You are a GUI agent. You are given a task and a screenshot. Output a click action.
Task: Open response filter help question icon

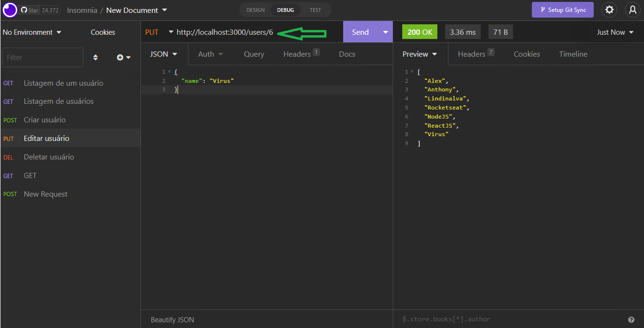[631, 320]
